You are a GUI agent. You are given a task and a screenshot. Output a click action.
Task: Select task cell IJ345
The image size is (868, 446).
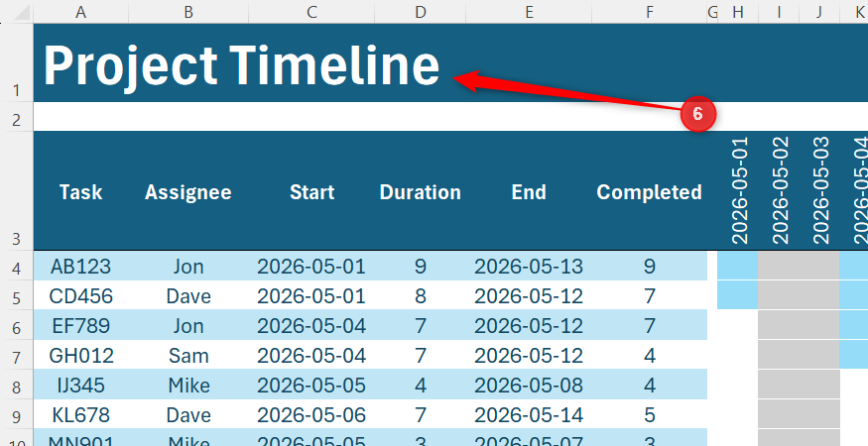(x=80, y=385)
